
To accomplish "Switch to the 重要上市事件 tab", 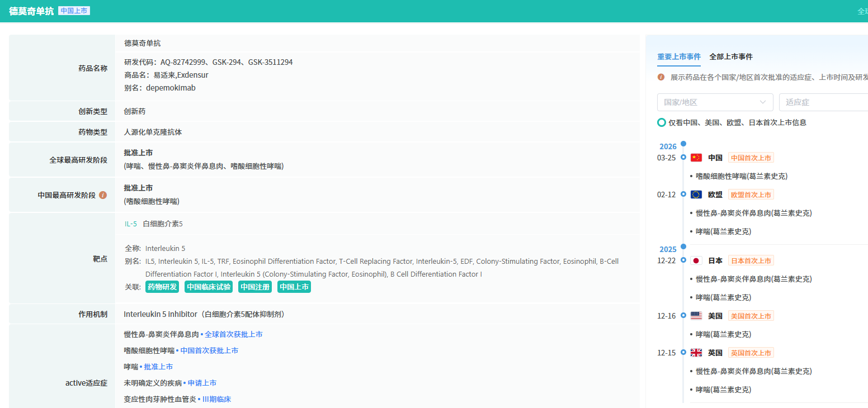I will click(x=679, y=56).
